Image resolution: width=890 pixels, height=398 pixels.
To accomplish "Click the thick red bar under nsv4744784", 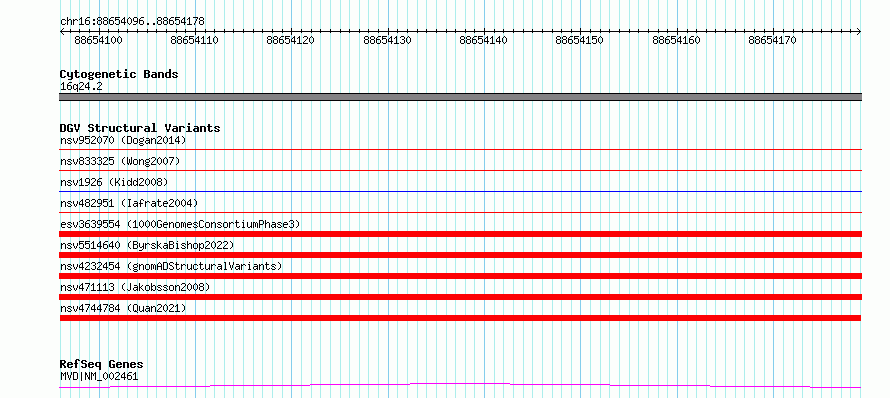I will coord(460,318).
